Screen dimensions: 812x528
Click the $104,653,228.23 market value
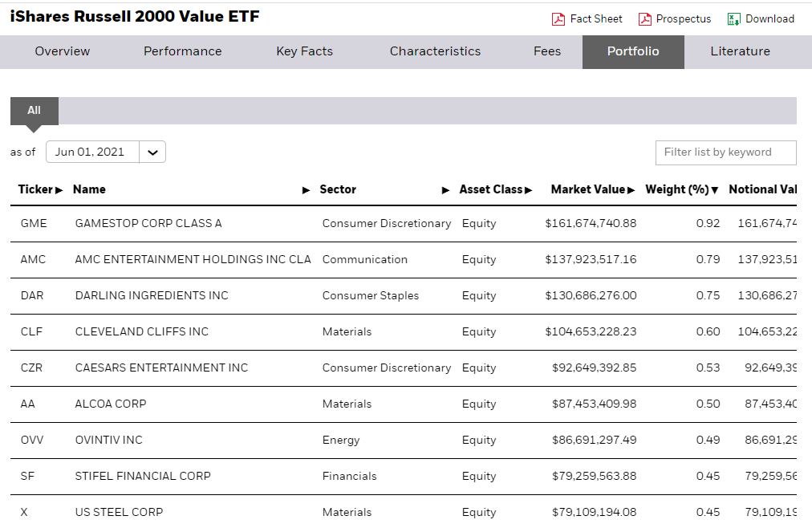[x=591, y=332]
